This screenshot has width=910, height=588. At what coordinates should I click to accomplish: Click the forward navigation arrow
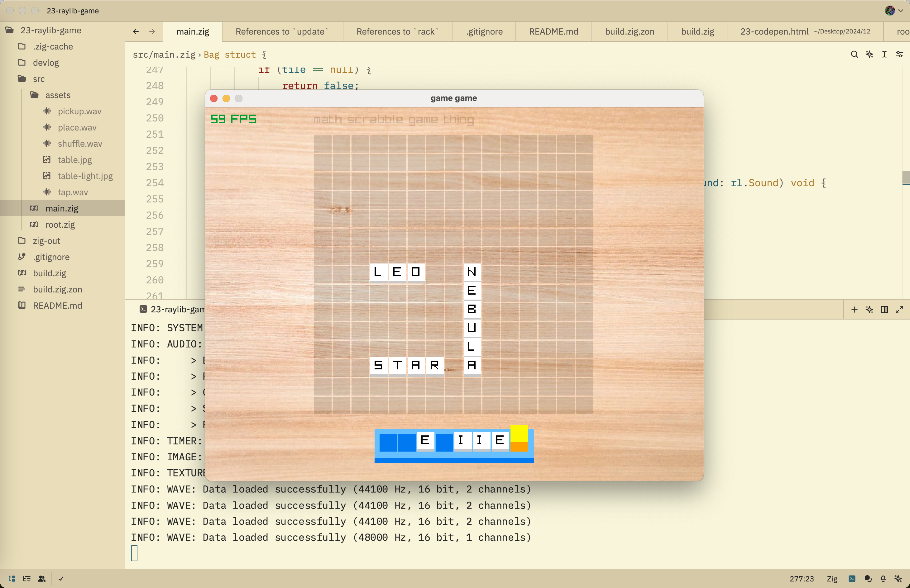pyautogui.click(x=152, y=32)
